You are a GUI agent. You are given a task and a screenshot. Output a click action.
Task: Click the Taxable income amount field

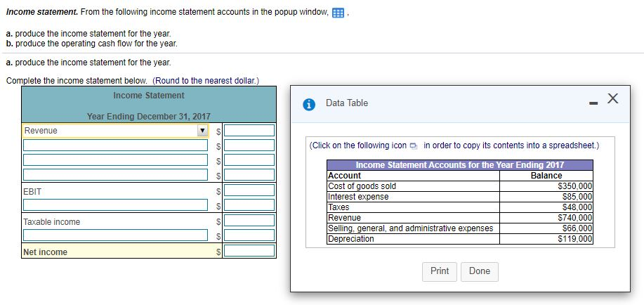click(x=249, y=221)
